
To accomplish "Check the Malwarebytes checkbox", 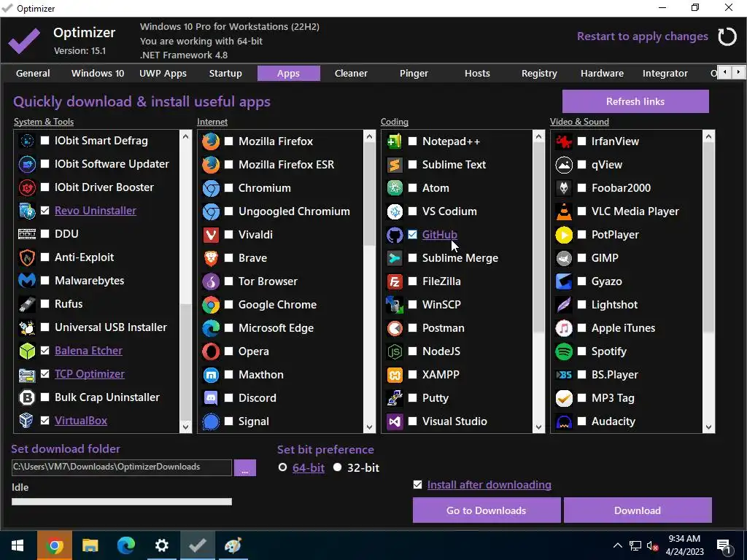I will pyautogui.click(x=44, y=281).
